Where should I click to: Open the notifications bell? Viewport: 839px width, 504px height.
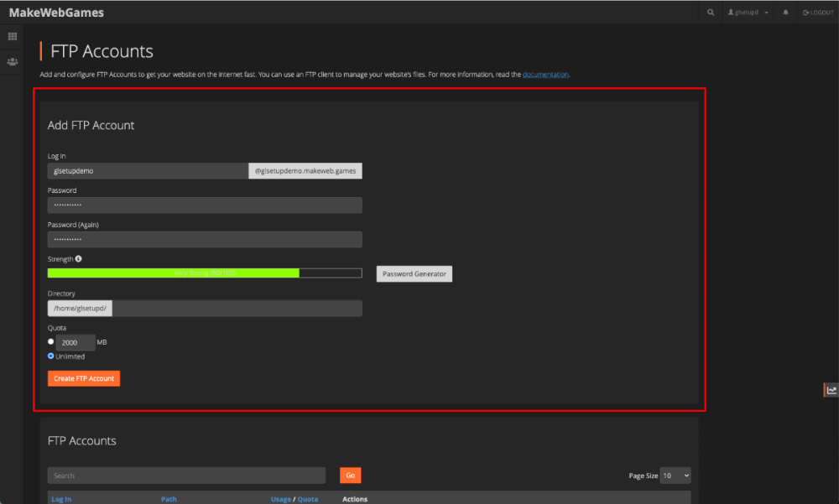[786, 13]
